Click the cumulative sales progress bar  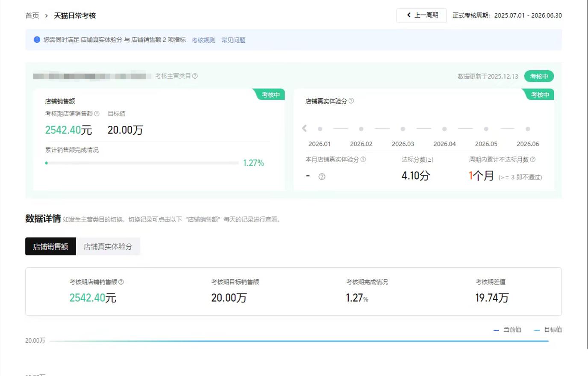pyautogui.click(x=142, y=163)
